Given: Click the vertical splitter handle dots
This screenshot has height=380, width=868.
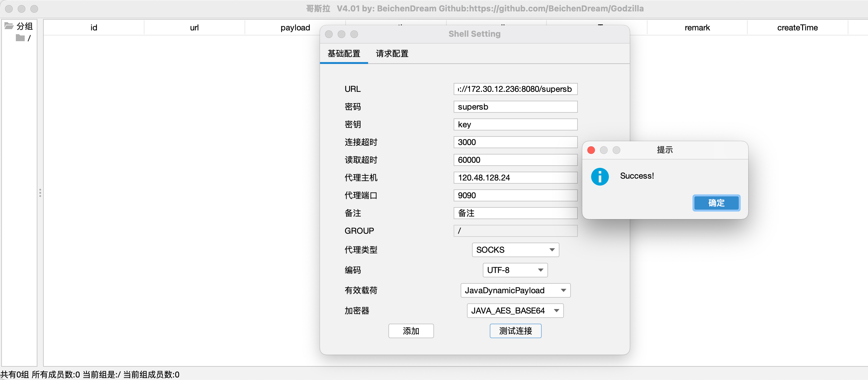Looking at the screenshot, I should [40, 193].
